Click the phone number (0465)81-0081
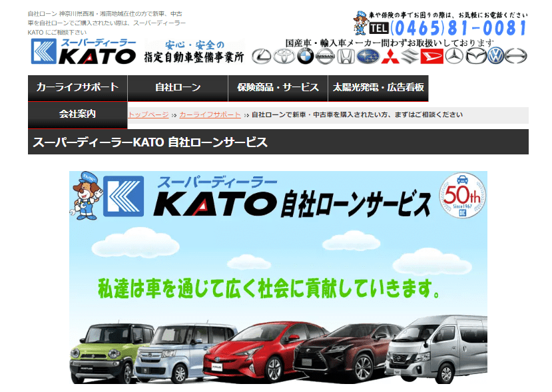The image size is (552, 392). [458, 28]
